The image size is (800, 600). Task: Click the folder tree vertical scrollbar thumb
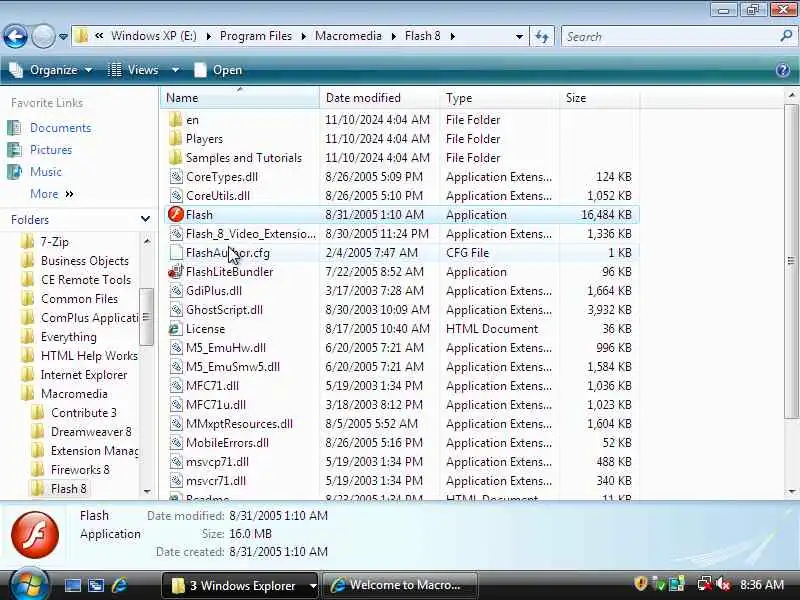[x=146, y=317]
